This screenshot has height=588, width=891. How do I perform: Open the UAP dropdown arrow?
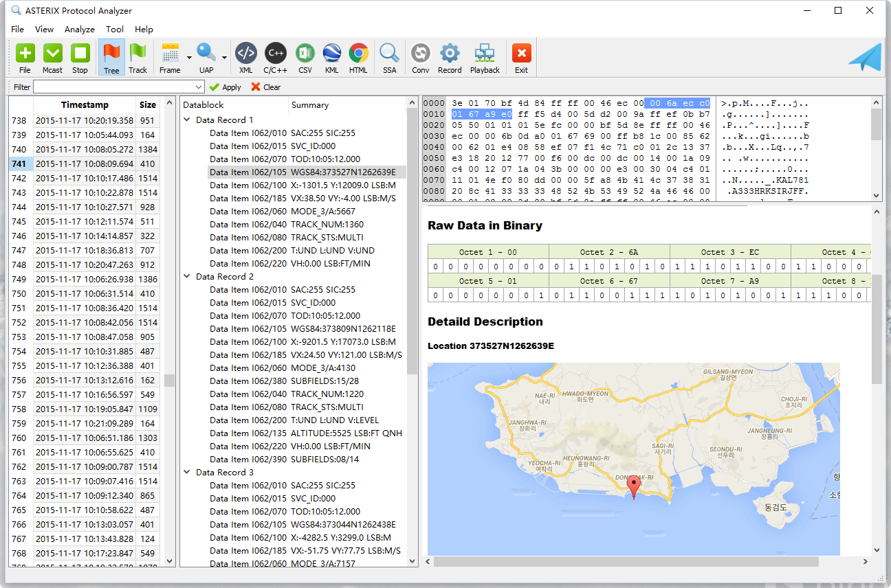(224, 58)
